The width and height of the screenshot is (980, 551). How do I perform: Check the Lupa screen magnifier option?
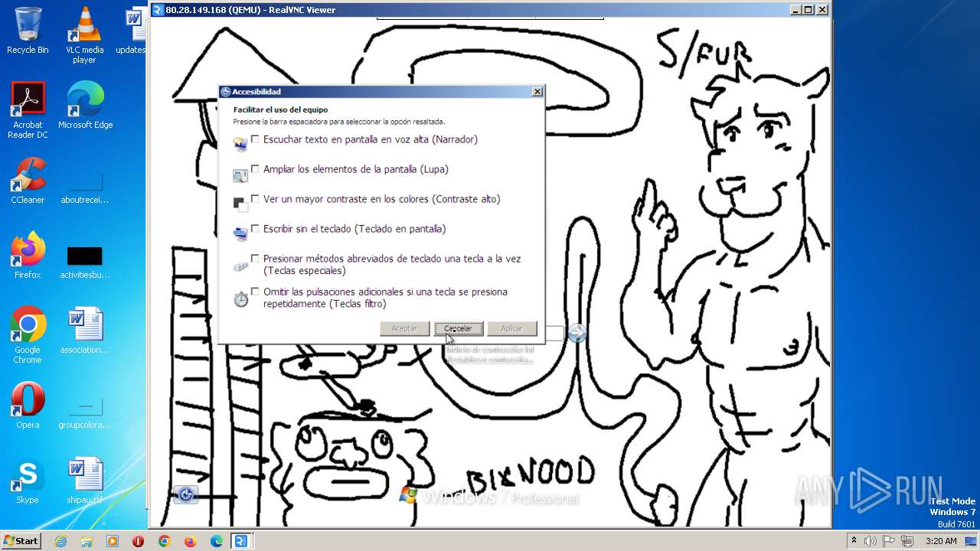(255, 169)
